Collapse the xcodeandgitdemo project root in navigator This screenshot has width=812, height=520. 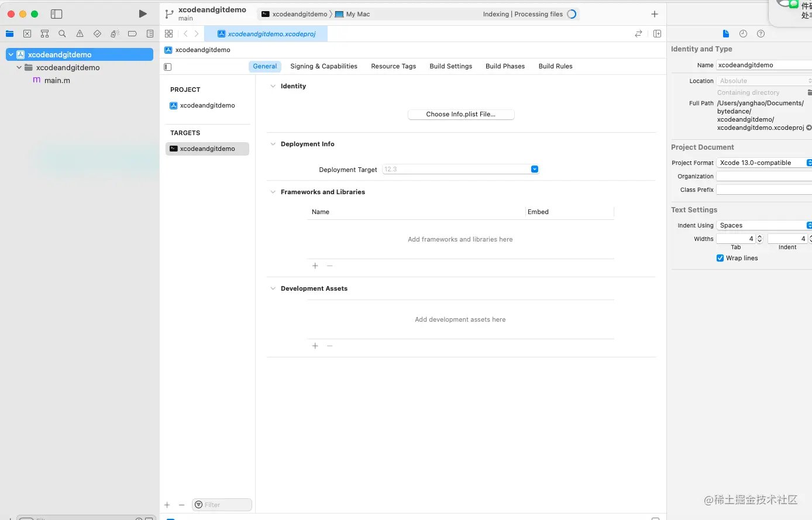coord(11,54)
